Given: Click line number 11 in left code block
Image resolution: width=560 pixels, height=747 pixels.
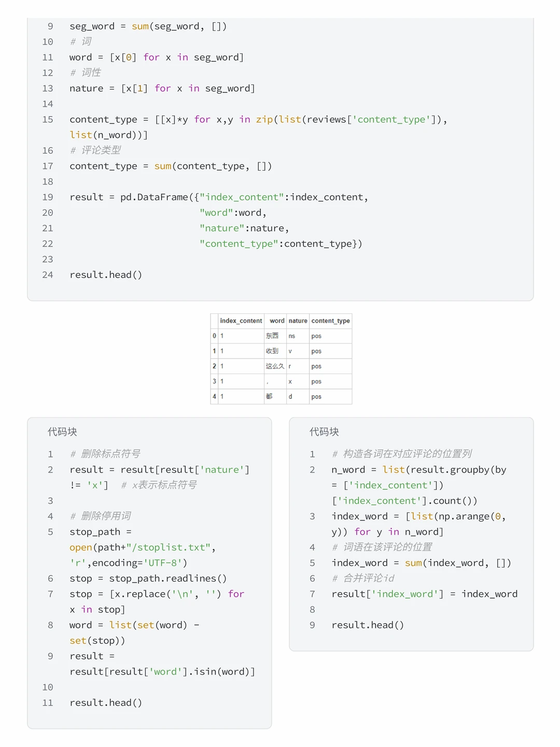Looking at the screenshot, I should point(48,703).
